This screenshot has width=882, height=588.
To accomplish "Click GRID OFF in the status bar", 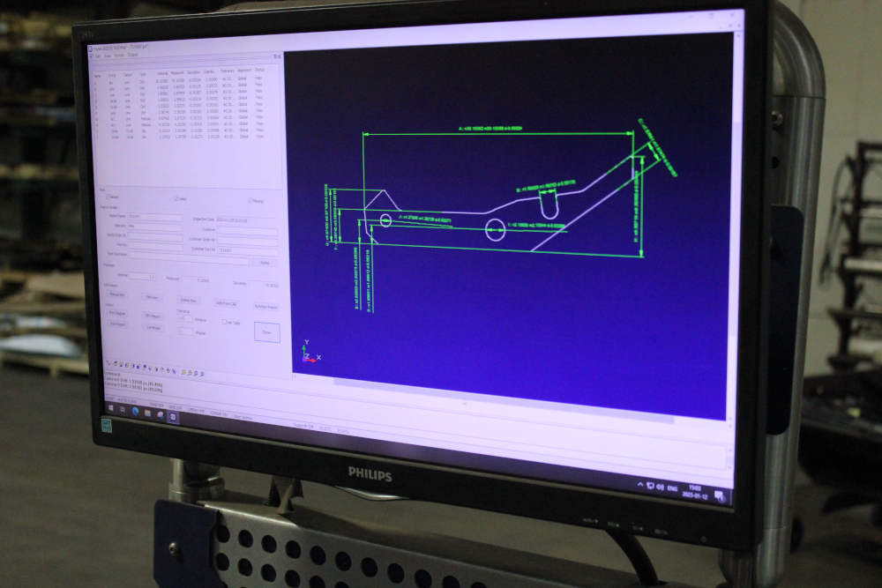I will (176, 407).
